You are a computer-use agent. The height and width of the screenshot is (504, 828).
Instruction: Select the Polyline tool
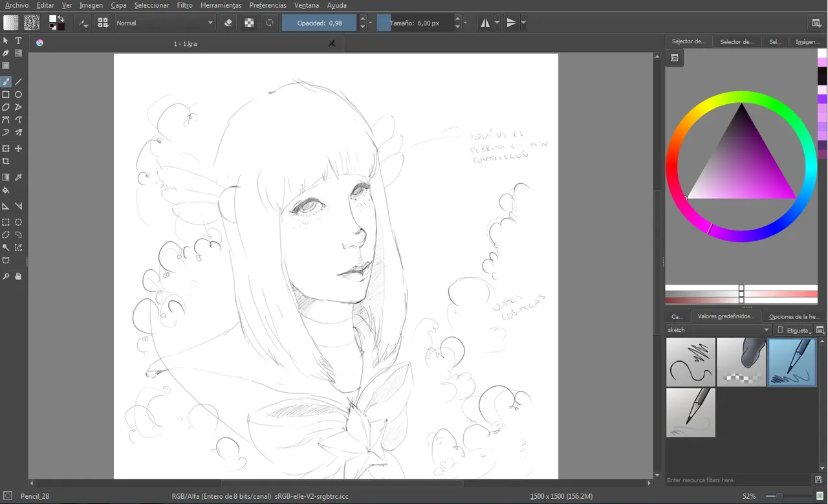[x=19, y=107]
